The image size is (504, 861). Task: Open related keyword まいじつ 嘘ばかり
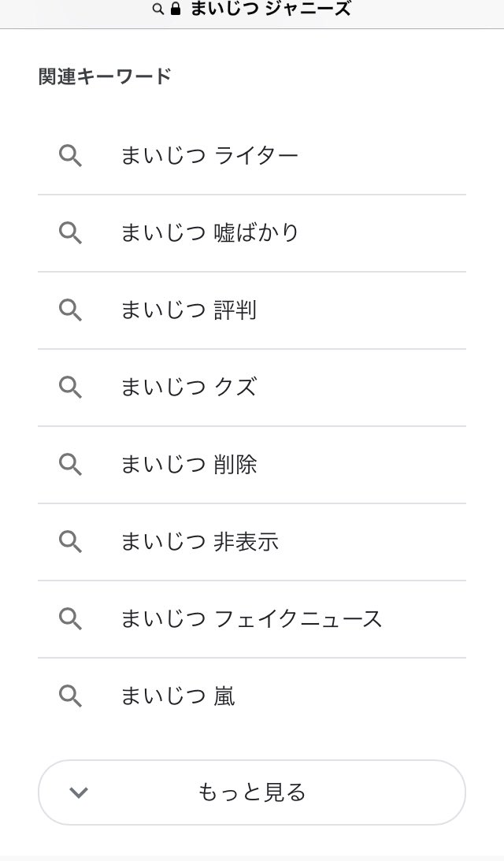[x=210, y=233]
